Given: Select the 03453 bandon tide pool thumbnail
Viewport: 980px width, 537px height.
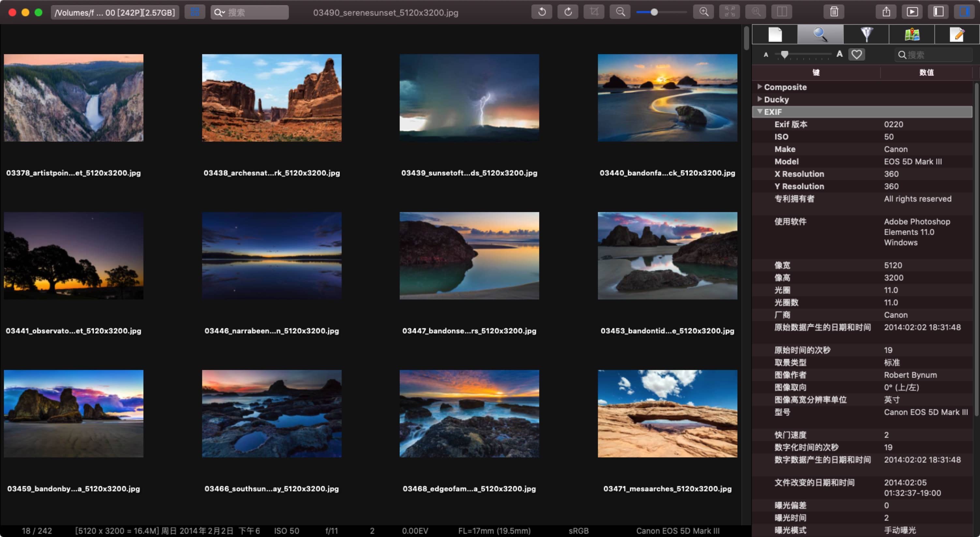Looking at the screenshot, I should [667, 256].
